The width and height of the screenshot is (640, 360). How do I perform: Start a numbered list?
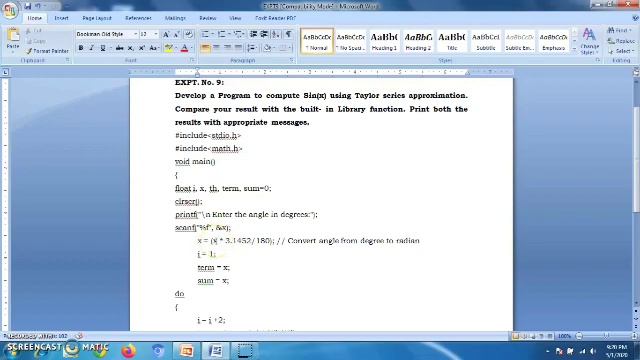click(x=222, y=34)
